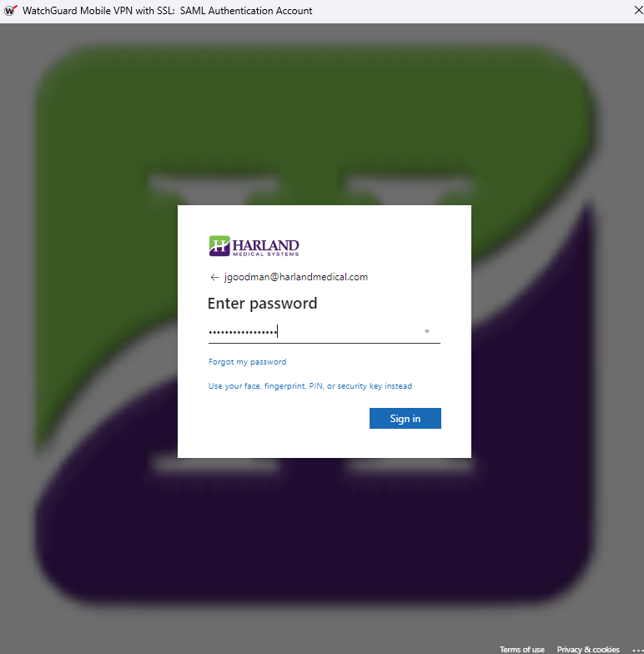Open the Forgot my password link
Screen dimensions: 644x654
[247, 362]
